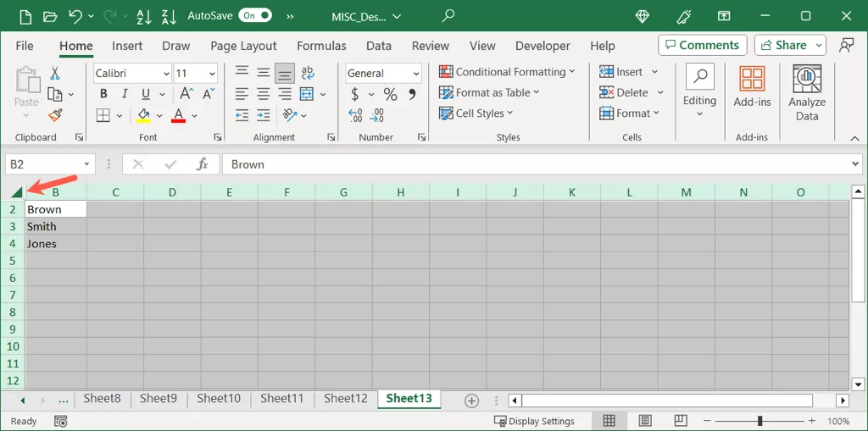868x431 pixels.
Task: Open the Add-ins button
Action: pyautogui.click(x=752, y=87)
